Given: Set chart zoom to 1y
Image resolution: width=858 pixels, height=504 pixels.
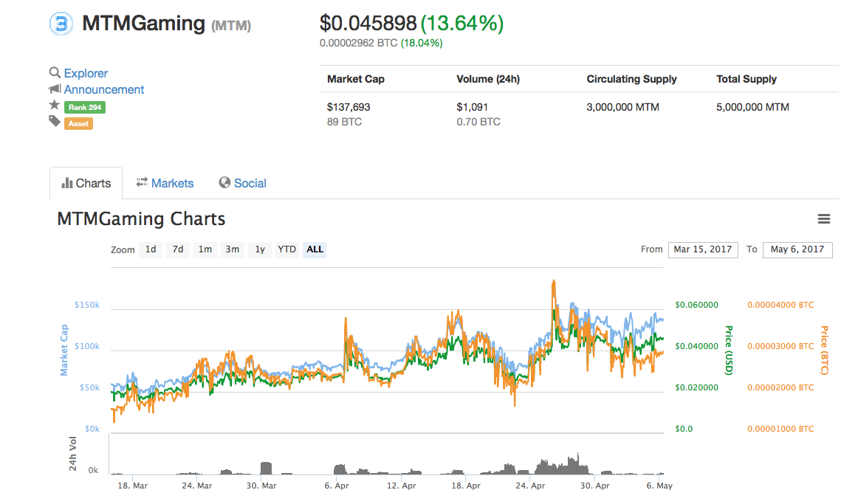Looking at the screenshot, I should (260, 249).
